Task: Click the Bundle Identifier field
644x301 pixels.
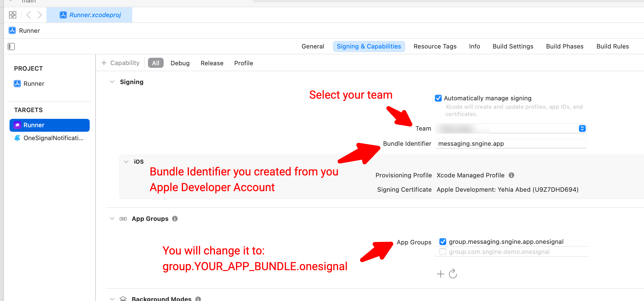Action: coord(511,143)
